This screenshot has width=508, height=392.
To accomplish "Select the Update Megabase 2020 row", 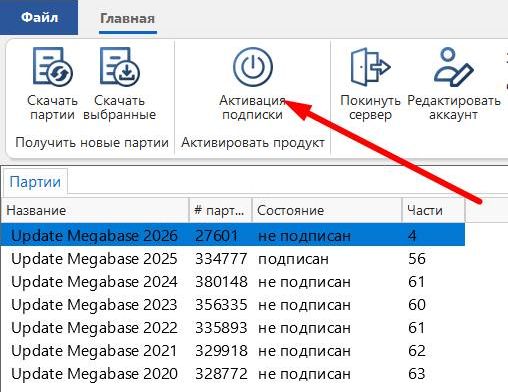I will point(233,374).
